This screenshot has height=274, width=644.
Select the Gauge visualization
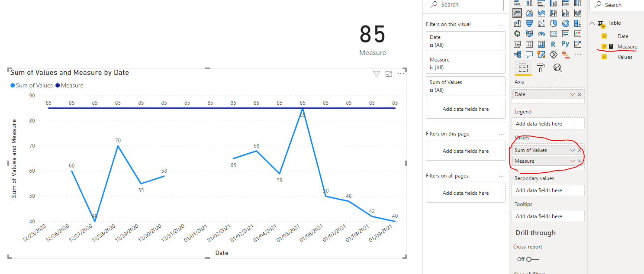(541, 34)
